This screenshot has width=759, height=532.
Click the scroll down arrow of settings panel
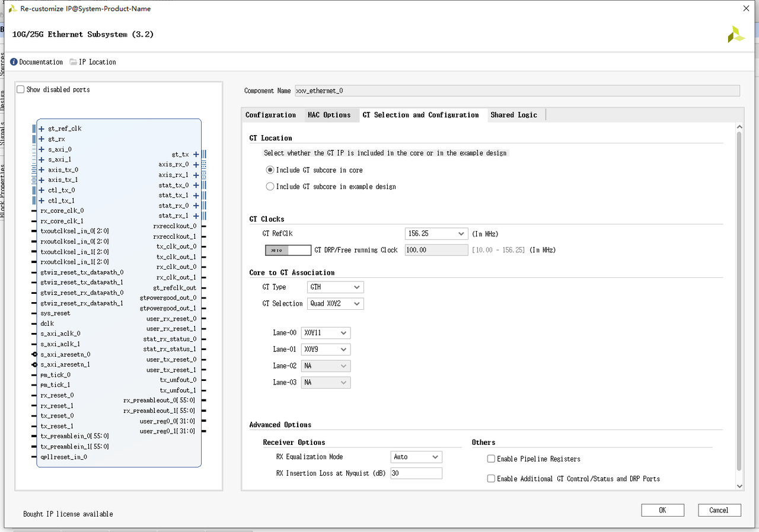point(739,486)
